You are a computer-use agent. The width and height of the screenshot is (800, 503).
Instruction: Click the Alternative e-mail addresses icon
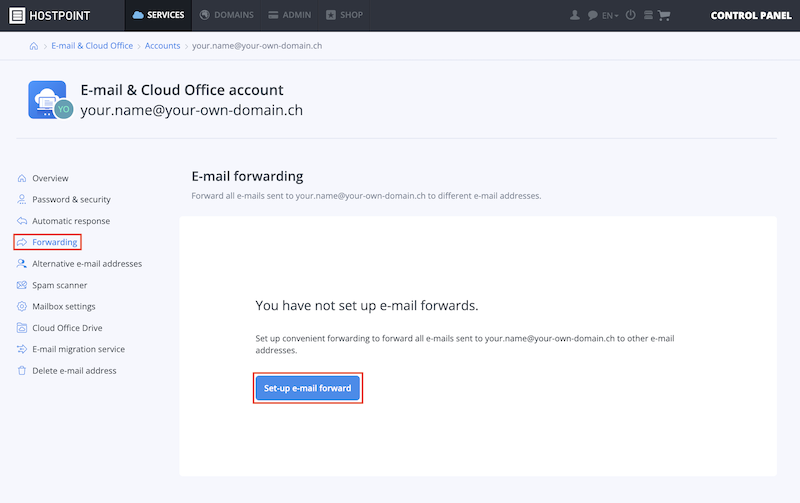click(21, 264)
